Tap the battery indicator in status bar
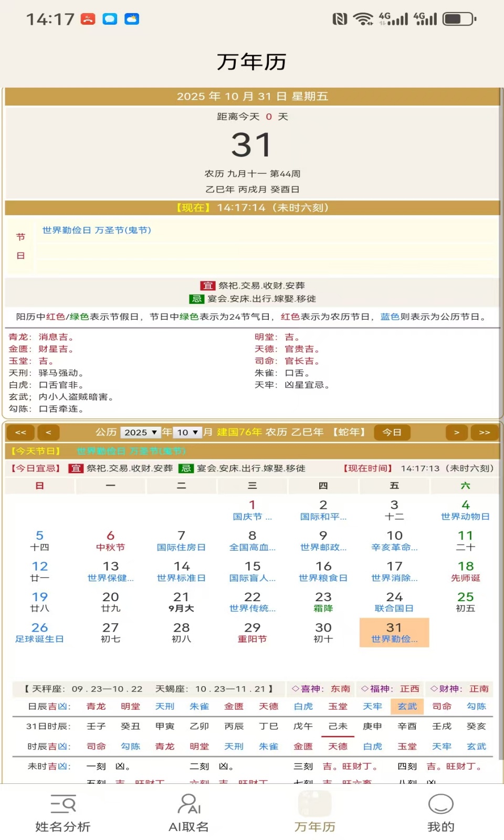Viewport: 504px width, 840px height. click(459, 19)
